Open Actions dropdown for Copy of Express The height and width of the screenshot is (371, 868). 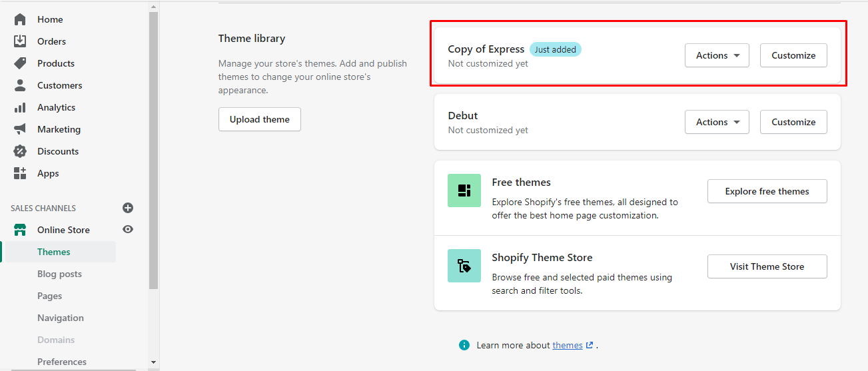pyautogui.click(x=717, y=55)
